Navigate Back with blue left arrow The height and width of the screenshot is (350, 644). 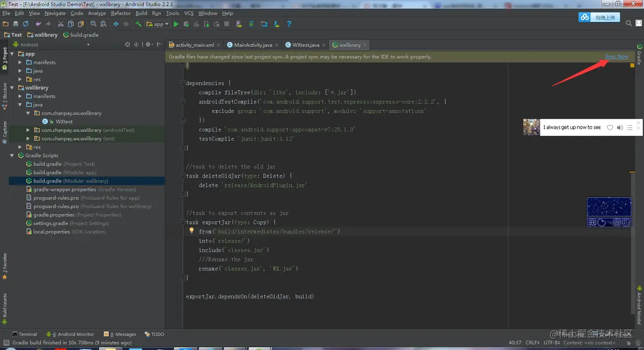(x=116, y=24)
